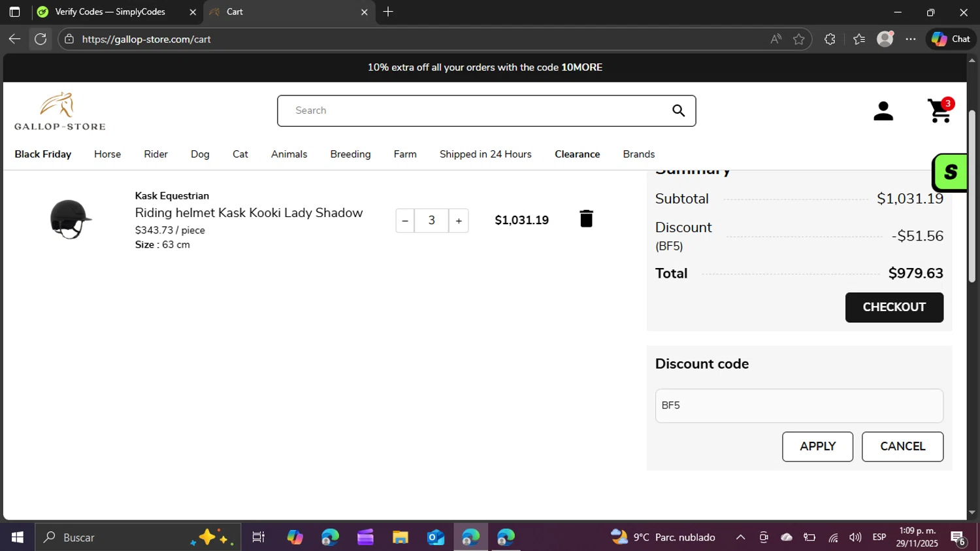Close the Verify Codes SimplyCodes tab
The height and width of the screenshot is (551, 980).
(x=193, y=12)
